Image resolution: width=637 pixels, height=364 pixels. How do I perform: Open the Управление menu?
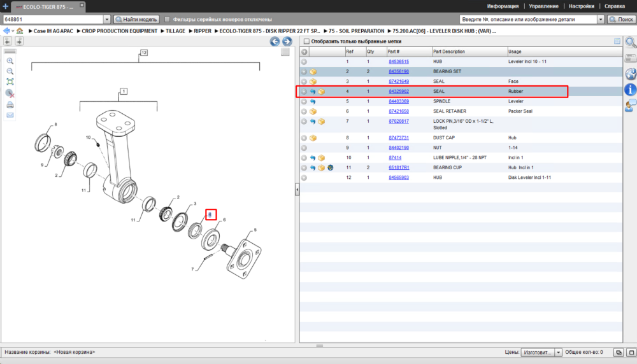tap(543, 6)
